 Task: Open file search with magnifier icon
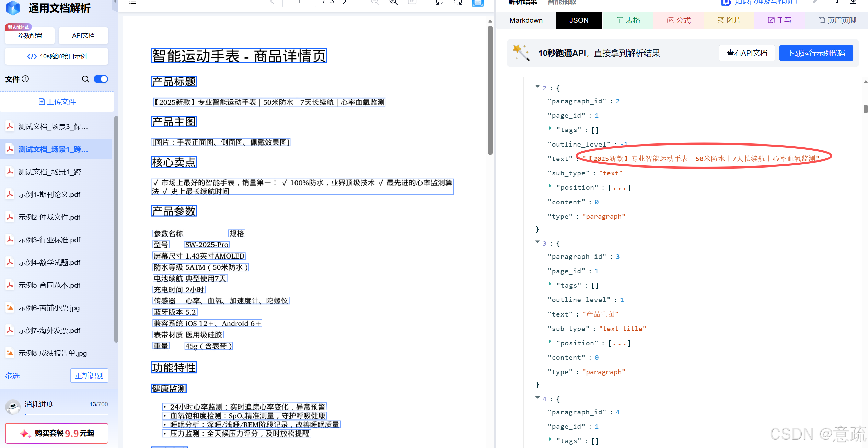click(85, 79)
